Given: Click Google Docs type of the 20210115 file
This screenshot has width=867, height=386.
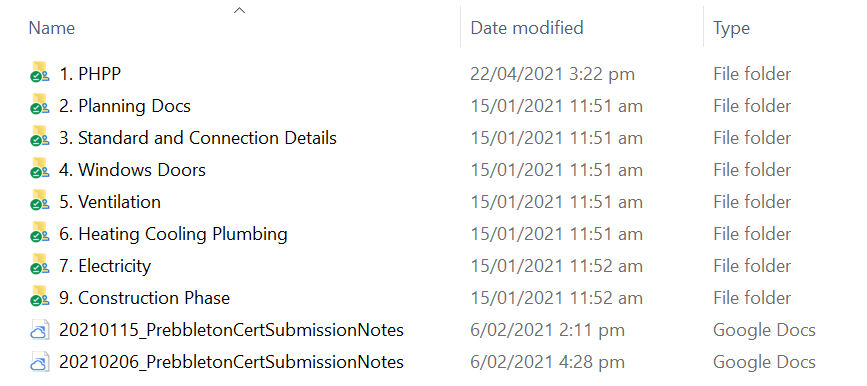Looking at the screenshot, I should click(x=764, y=331).
